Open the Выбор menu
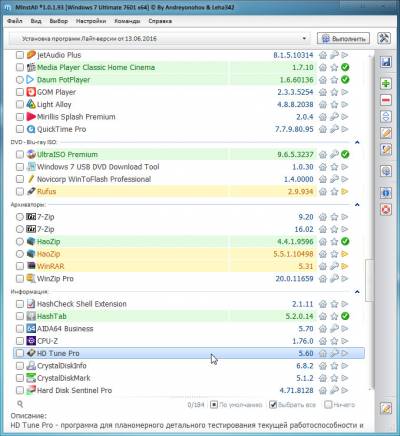 [x=59, y=21]
